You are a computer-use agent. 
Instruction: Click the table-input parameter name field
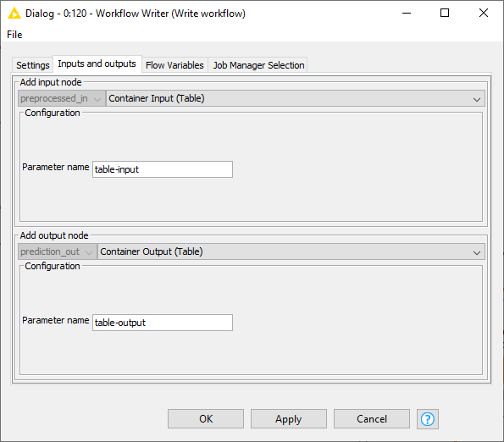[163, 169]
